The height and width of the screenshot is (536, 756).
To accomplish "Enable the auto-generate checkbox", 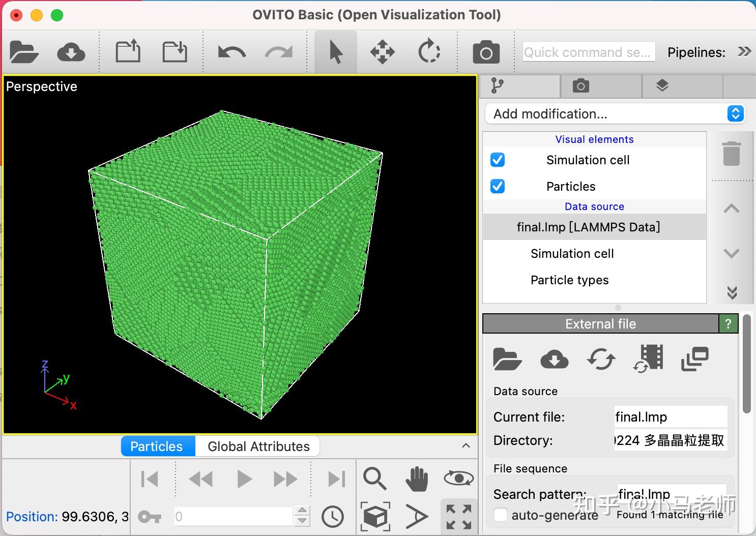I will (x=501, y=515).
